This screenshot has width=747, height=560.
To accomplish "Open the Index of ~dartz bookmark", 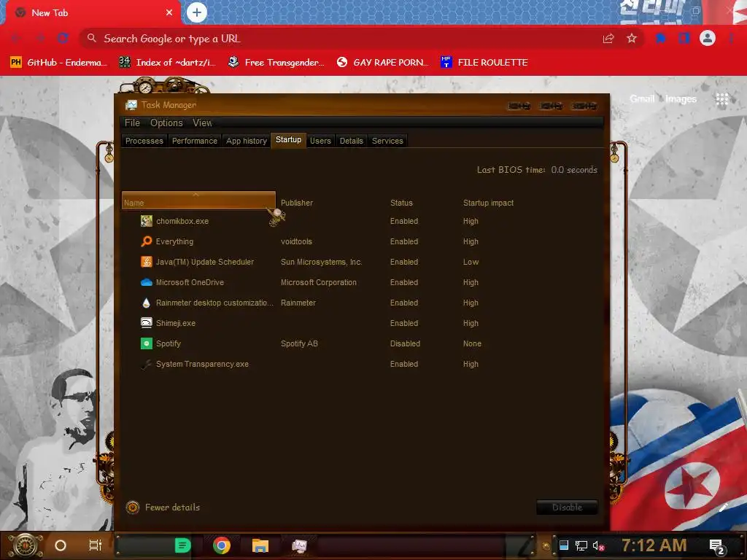I will coord(168,63).
